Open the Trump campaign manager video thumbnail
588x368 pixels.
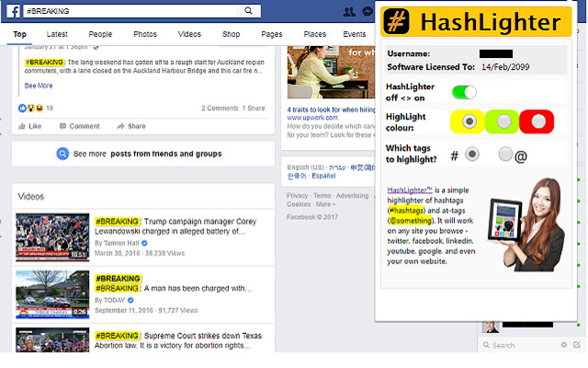52,237
